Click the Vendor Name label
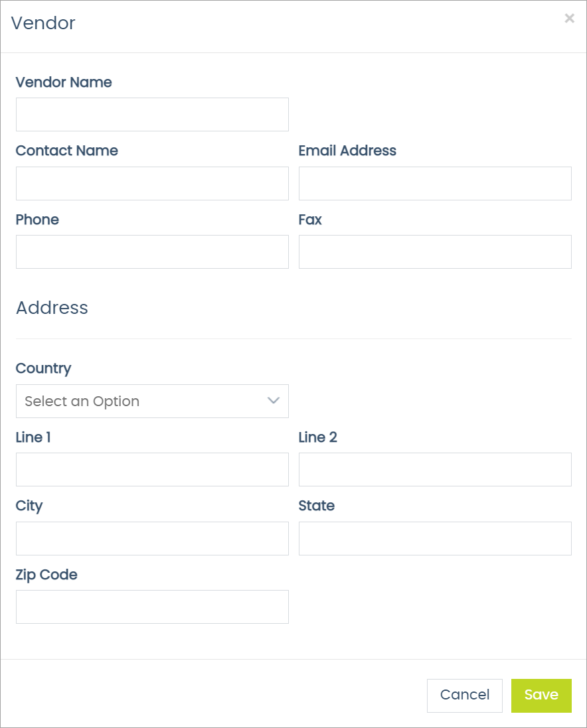 tap(63, 82)
